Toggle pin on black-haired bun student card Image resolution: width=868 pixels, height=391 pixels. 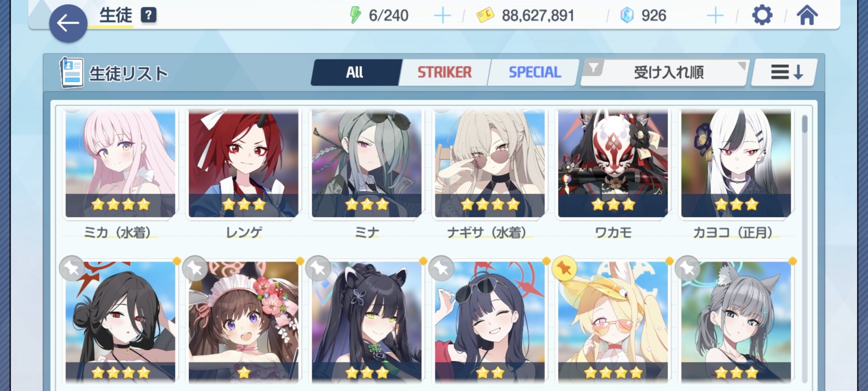[x=72, y=268]
